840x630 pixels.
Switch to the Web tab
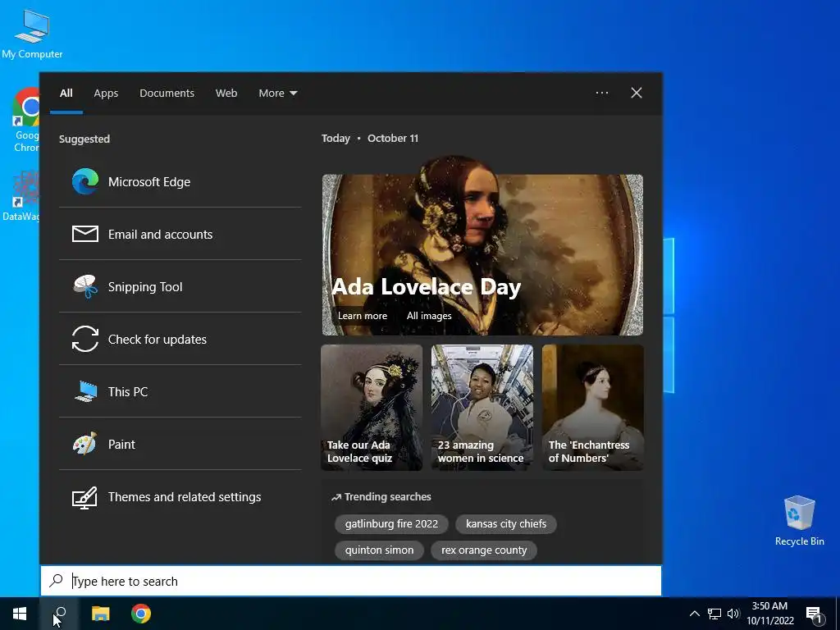[226, 94]
